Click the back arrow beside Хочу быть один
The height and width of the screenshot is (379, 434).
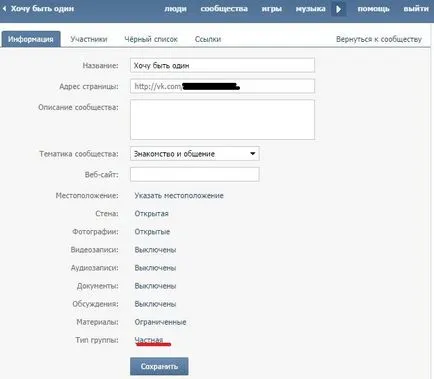pyautogui.click(x=4, y=9)
